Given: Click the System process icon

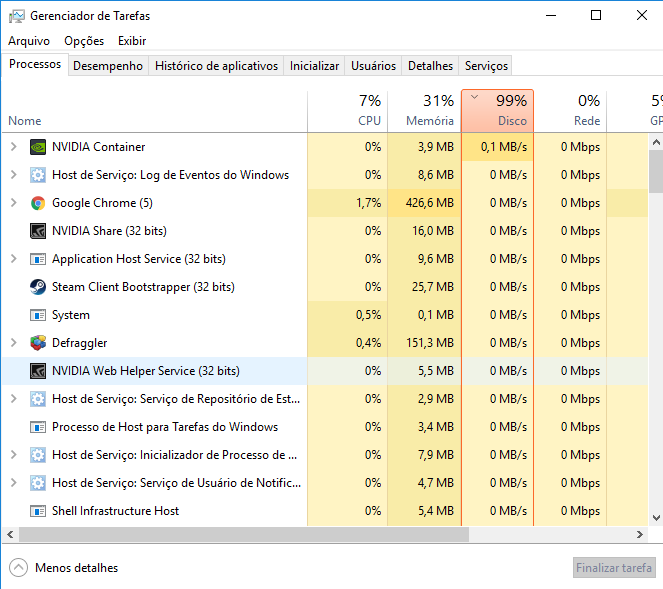Looking at the screenshot, I should point(38,315).
